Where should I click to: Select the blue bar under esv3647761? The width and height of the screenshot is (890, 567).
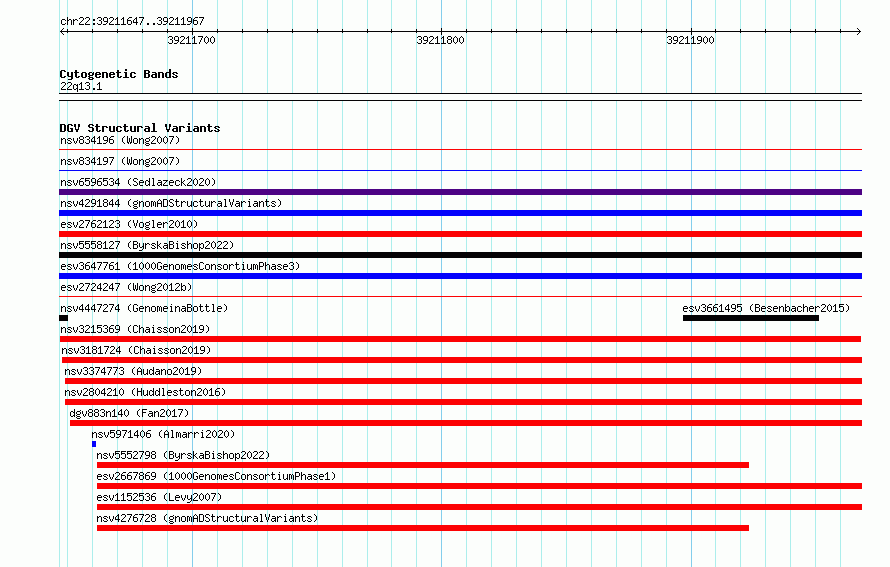pos(460,276)
